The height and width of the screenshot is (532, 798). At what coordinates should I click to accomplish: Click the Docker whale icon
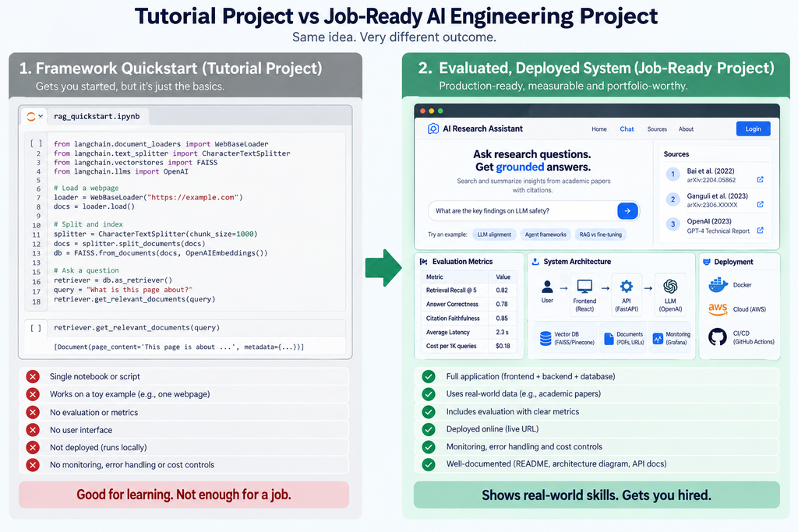pos(718,285)
